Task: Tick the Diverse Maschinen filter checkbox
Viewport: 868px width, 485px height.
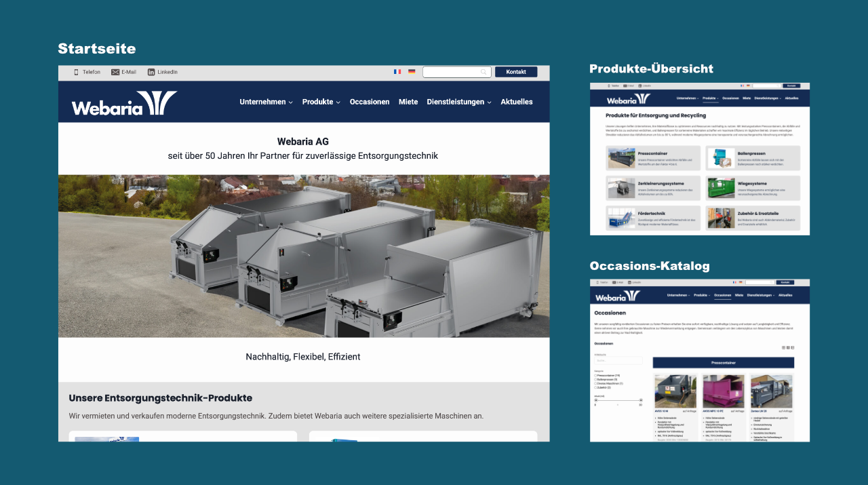Action: (595, 383)
